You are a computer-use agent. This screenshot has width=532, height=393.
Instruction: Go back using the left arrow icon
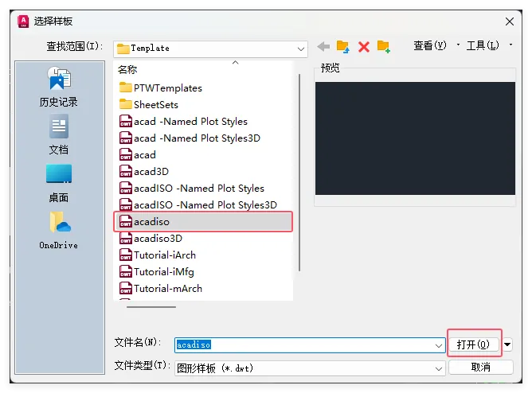pyautogui.click(x=323, y=46)
